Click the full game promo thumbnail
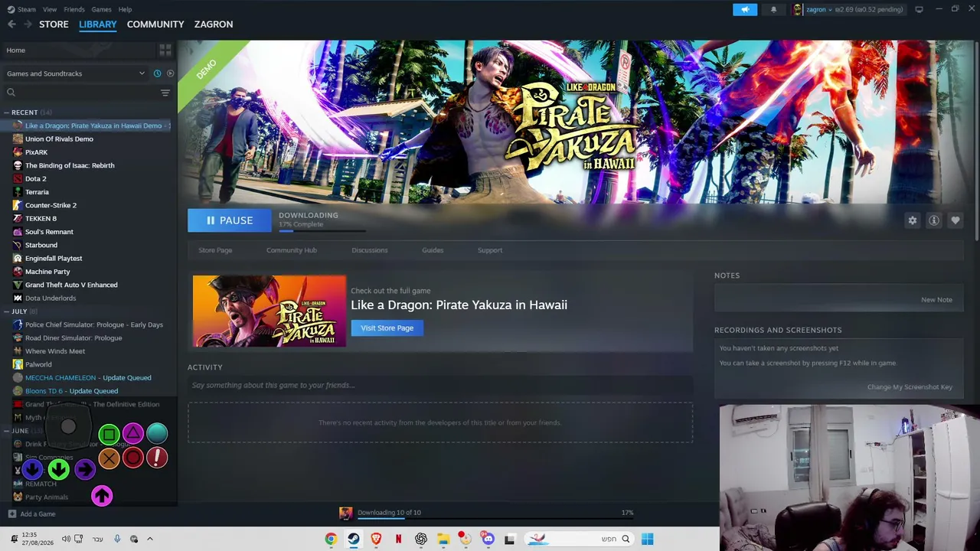The image size is (980, 551). pos(269,311)
